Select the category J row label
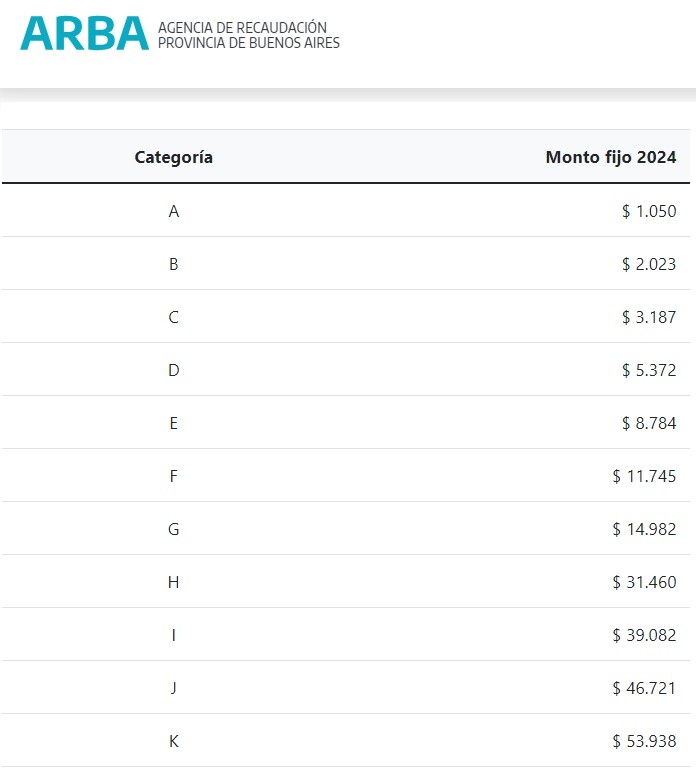This screenshot has width=696, height=784. coord(174,688)
